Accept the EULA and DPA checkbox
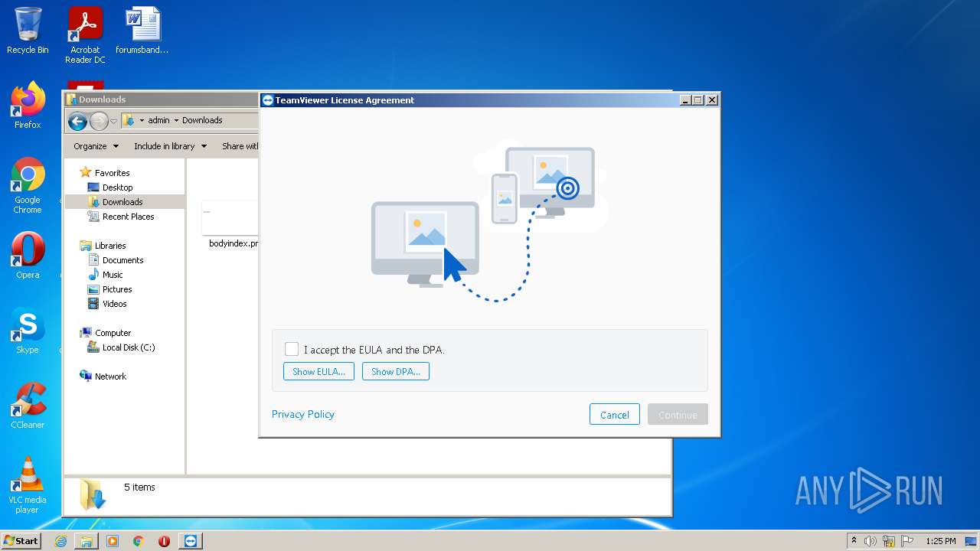This screenshot has height=551, width=980. click(291, 349)
